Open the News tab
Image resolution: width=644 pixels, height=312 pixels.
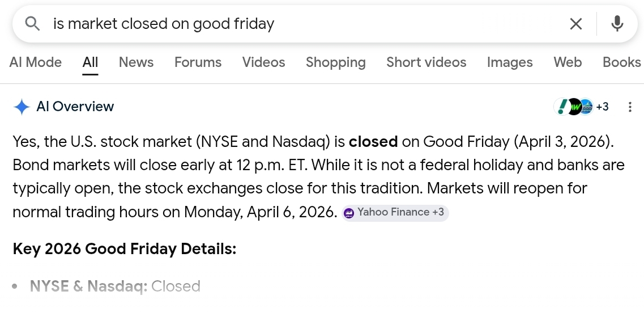pos(136,62)
